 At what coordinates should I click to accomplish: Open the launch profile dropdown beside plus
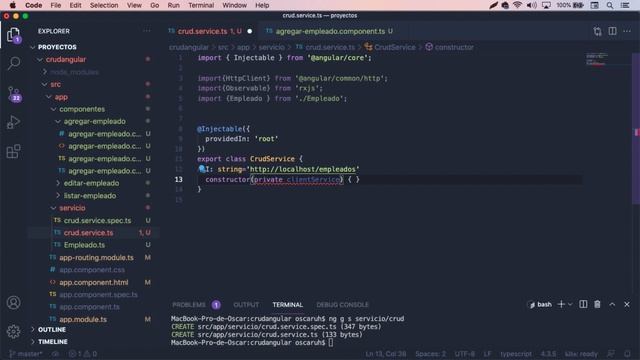pos(570,304)
